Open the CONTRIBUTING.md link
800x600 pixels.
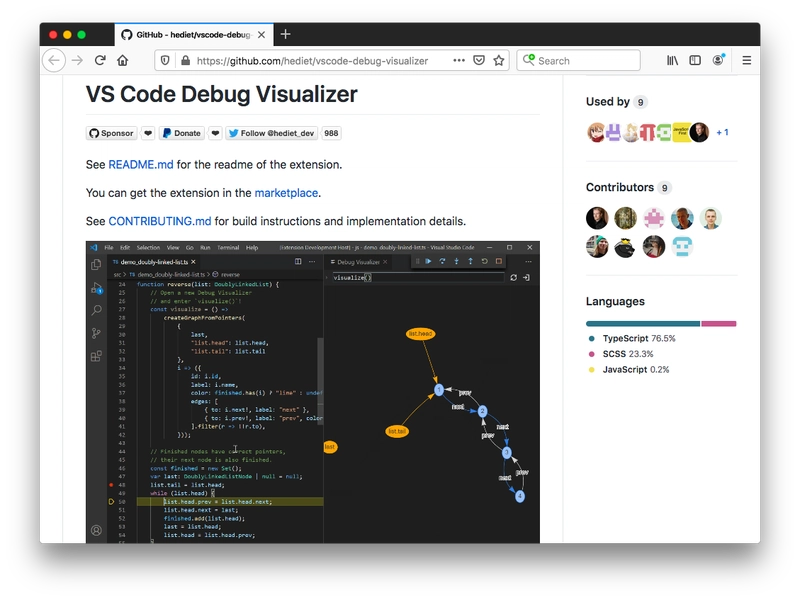tap(160, 221)
